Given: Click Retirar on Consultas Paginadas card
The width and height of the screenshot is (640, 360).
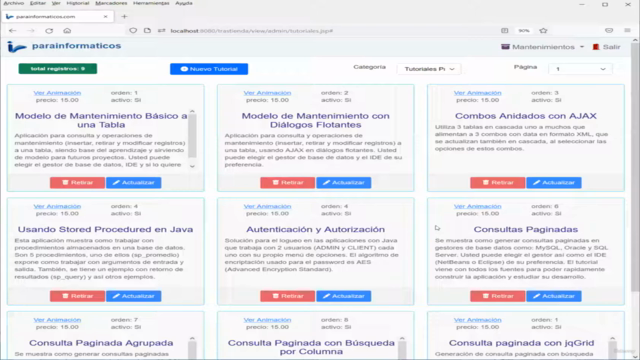Looking at the screenshot, I should pos(498,296).
